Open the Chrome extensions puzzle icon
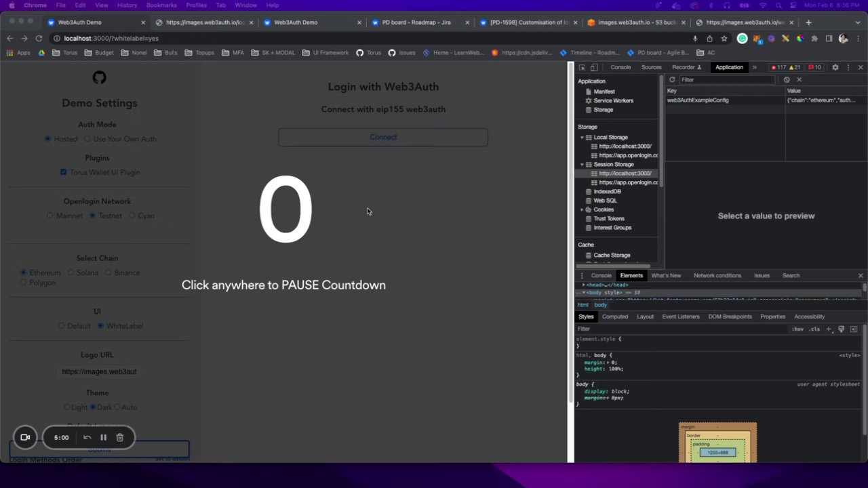 point(814,39)
